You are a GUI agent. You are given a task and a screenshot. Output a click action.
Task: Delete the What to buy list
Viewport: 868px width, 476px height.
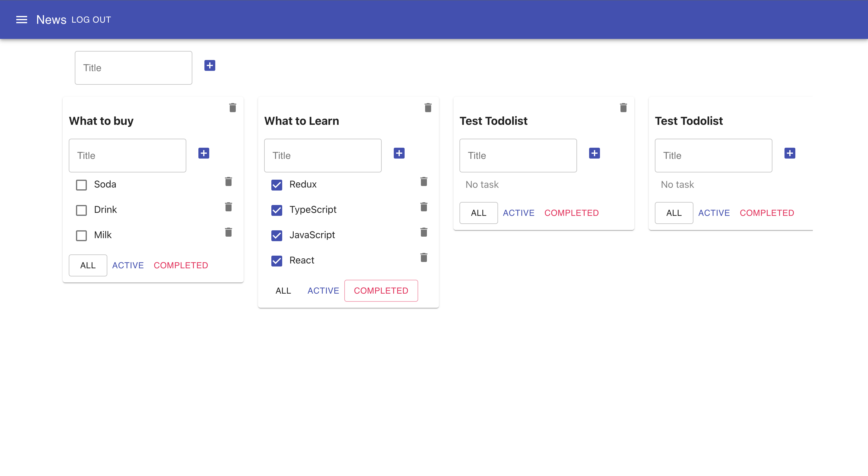(232, 108)
